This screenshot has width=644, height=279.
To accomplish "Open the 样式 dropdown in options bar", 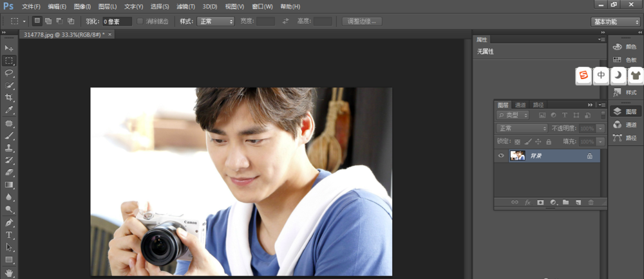I will pos(216,21).
